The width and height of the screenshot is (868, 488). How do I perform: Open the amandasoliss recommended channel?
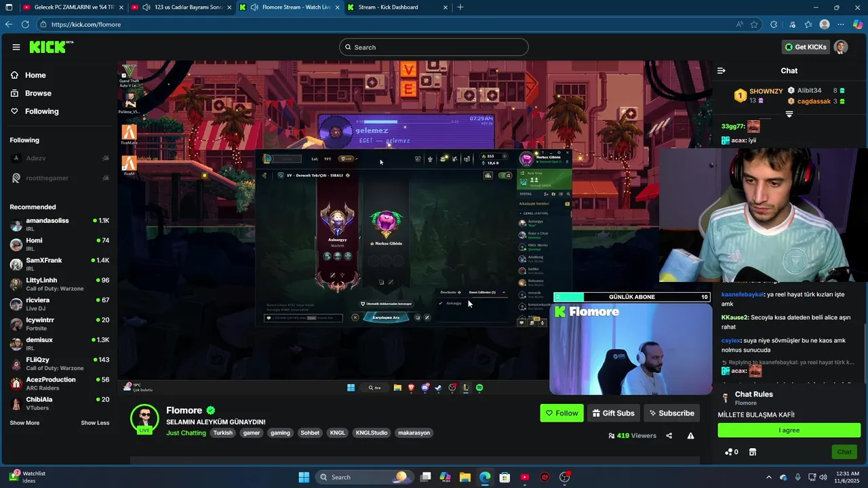coord(59,224)
